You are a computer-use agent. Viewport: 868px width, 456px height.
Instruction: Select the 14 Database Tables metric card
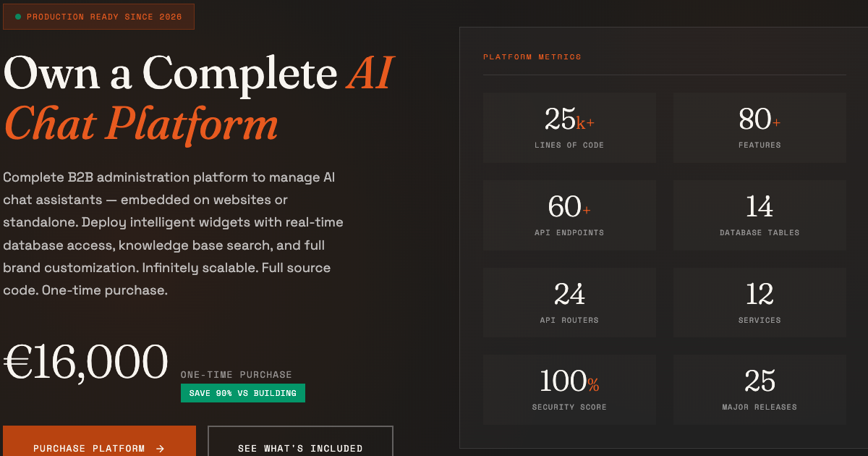[x=759, y=215]
